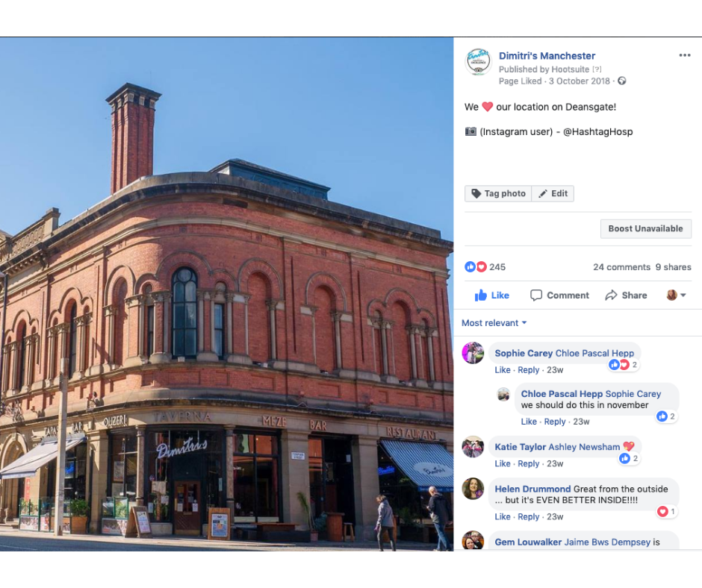The width and height of the screenshot is (702, 588).
Task: Select the '@HashtagHosp' text in caption
Action: 597,132
